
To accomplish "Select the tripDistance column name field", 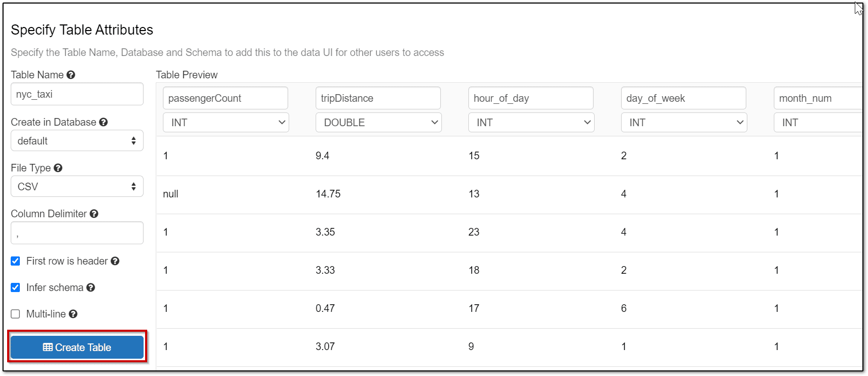I will (378, 98).
